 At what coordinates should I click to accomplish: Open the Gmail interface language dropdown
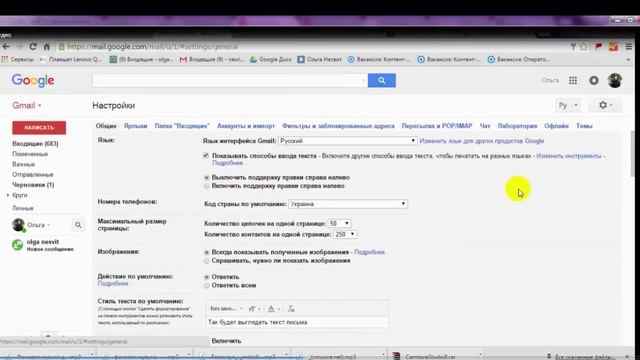click(x=348, y=141)
